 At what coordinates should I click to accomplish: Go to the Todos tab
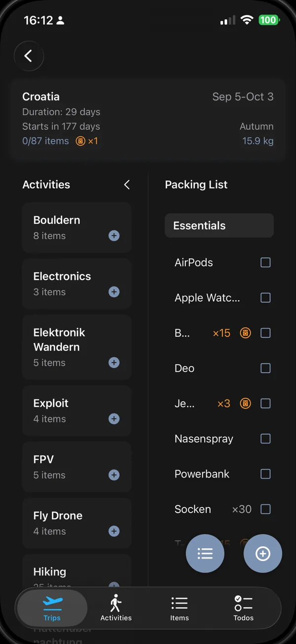coord(244,608)
